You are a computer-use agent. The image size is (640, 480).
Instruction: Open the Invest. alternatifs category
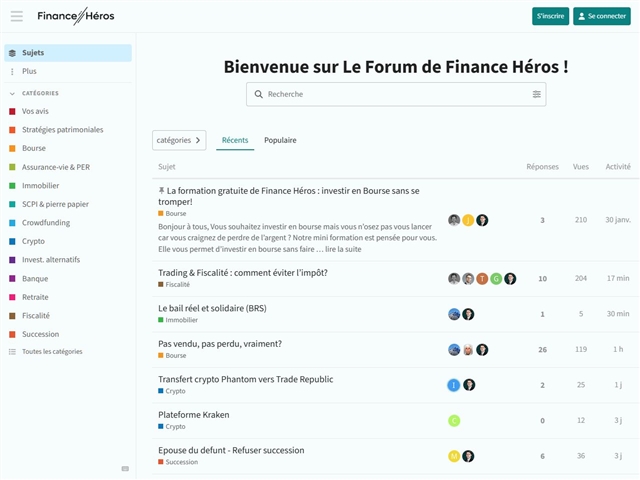coord(51,260)
